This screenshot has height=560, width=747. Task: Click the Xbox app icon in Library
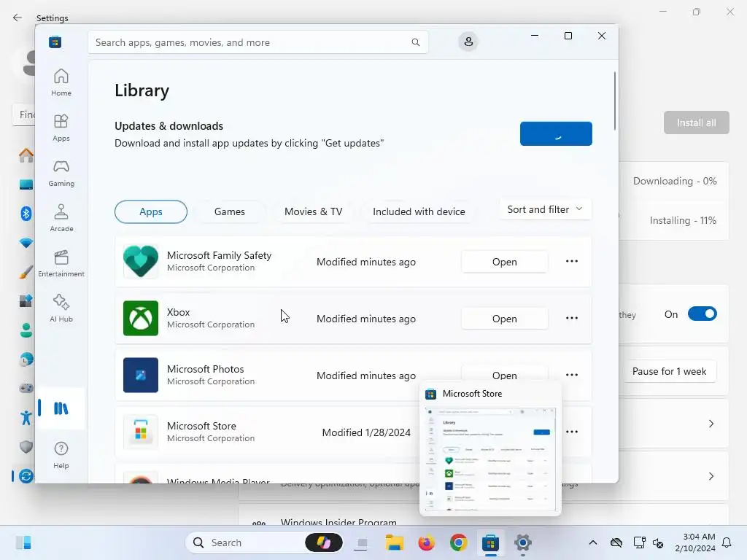(141, 318)
